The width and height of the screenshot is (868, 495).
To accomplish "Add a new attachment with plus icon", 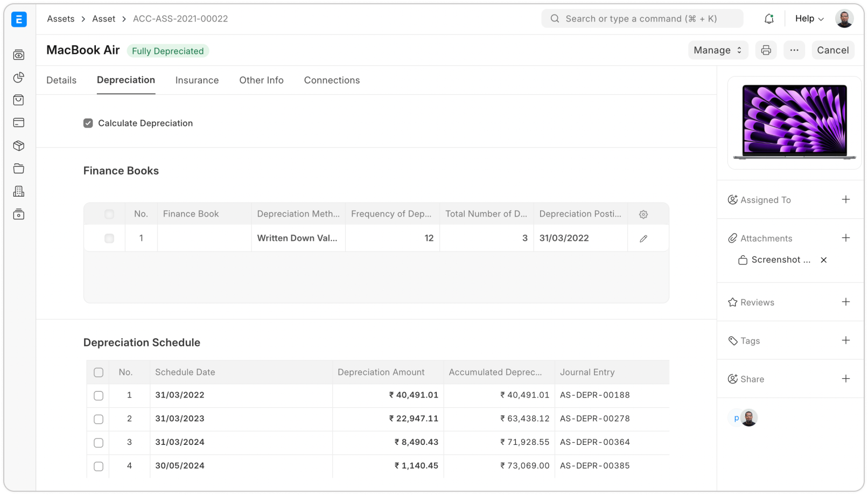I will pyautogui.click(x=845, y=238).
